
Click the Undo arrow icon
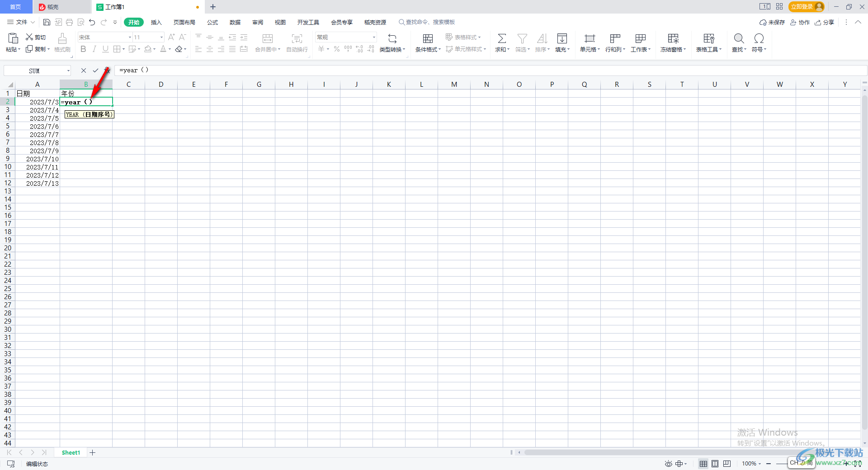[92, 22]
